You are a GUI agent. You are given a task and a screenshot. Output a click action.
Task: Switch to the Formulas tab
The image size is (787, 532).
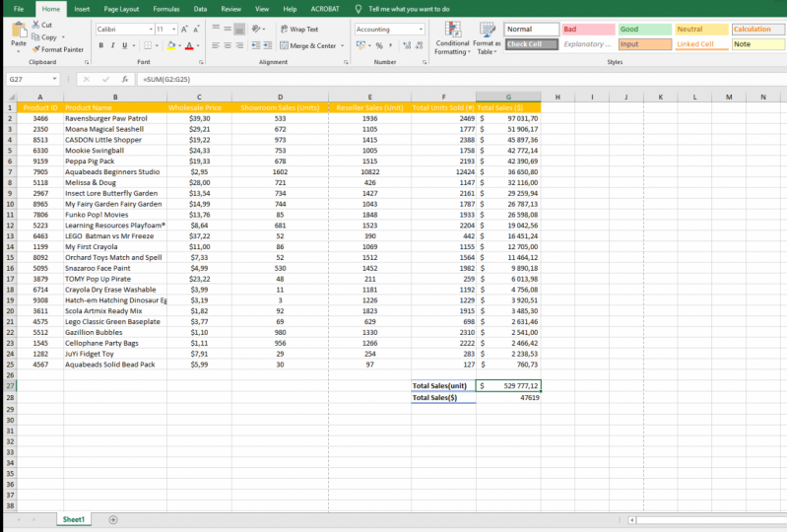(x=166, y=9)
